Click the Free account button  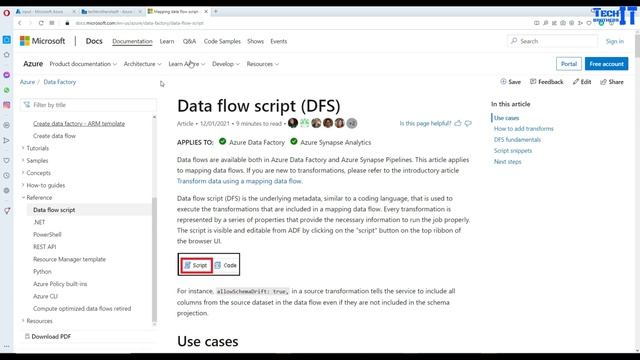tap(606, 64)
